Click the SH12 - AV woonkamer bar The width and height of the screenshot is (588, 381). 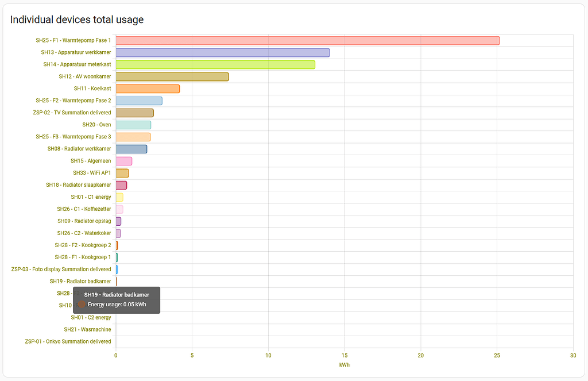pos(172,76)
